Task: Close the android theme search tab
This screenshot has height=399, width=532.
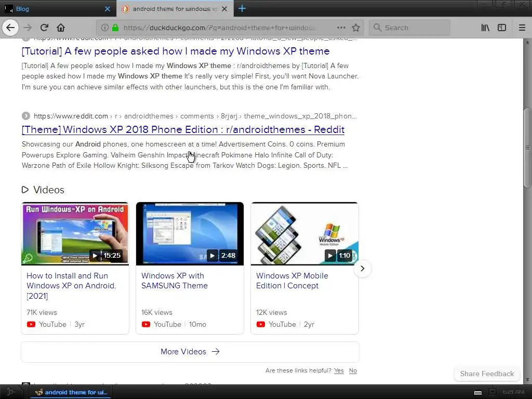Action: 224,9
